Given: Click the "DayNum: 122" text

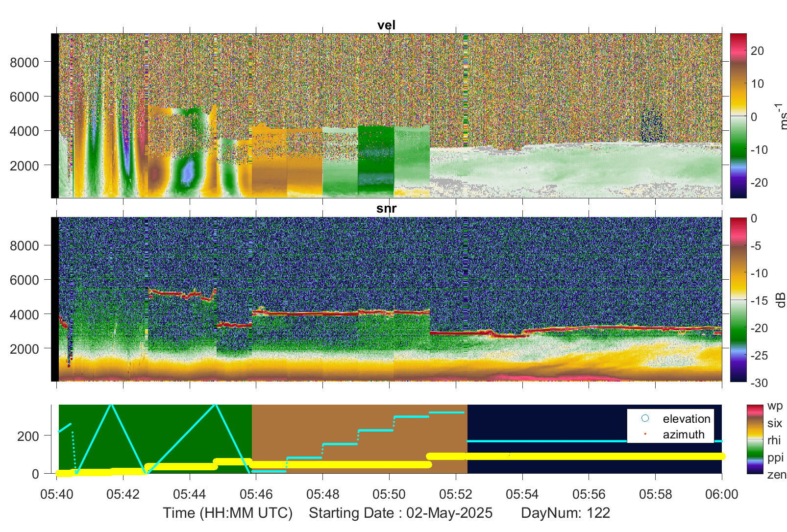Looking at the screenshot, I should (566, 513).
